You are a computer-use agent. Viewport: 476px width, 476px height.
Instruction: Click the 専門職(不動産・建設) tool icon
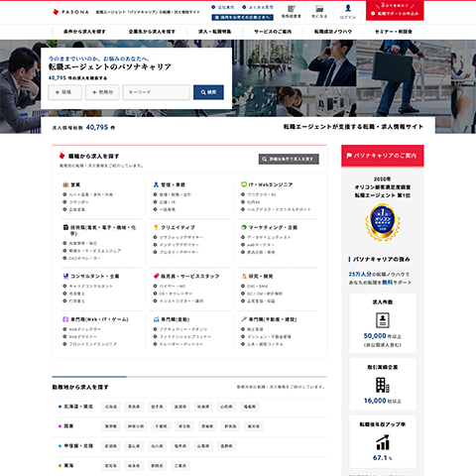[244, 319]
